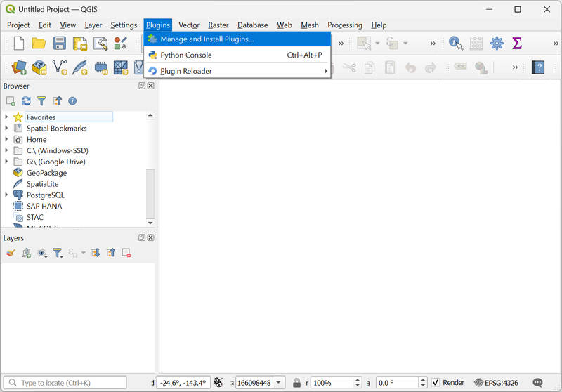Manage map themes eye icon
This screenshot has height=392, width=562.
click(42, 254)
